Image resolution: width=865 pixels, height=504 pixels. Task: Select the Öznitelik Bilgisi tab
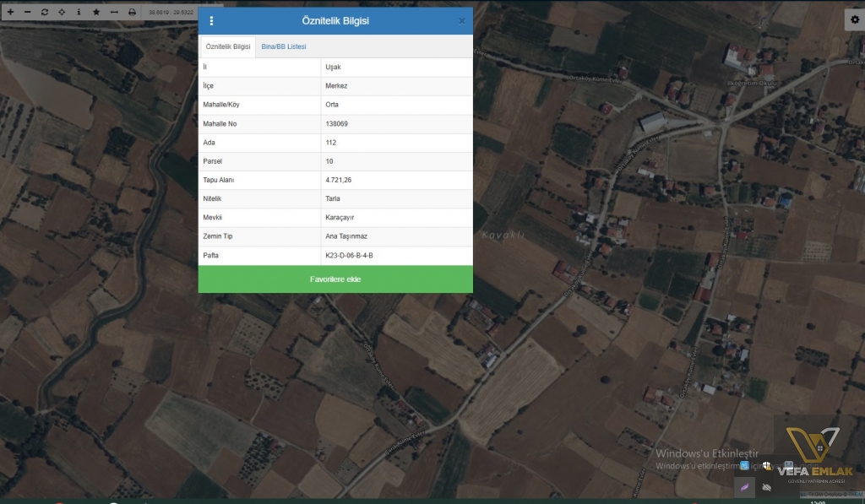click(228, 46)
